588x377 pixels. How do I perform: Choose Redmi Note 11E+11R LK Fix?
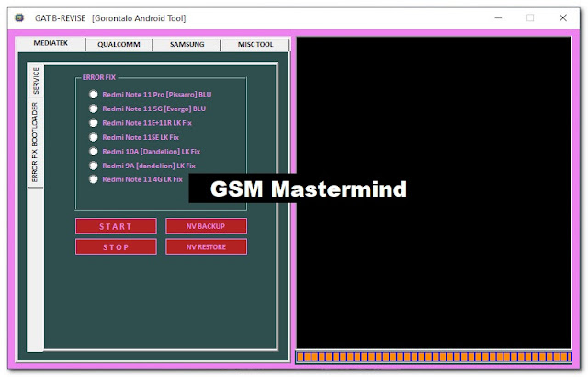(x=141, y=123)
